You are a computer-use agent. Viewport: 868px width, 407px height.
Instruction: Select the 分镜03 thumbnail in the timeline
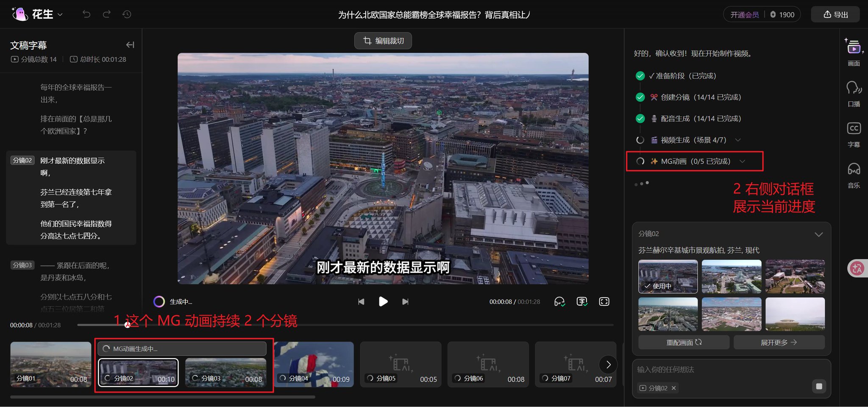pyautogui.click(x=226, y=372)
